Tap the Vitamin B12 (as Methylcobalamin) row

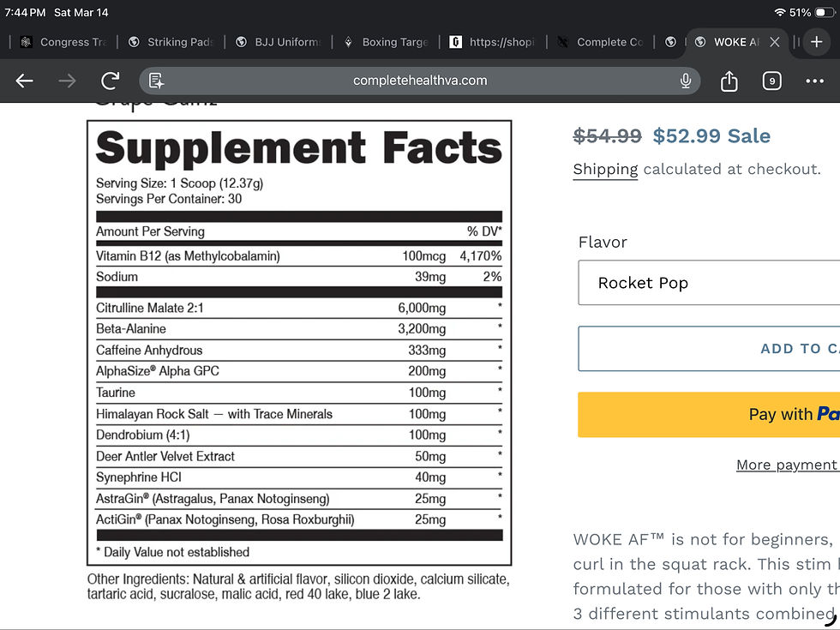299,256
